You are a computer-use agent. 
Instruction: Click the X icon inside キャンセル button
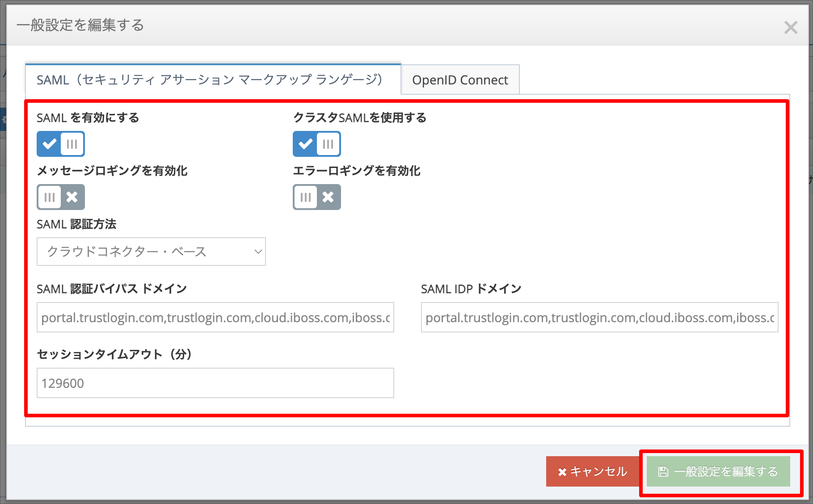(x=562, y=472)
